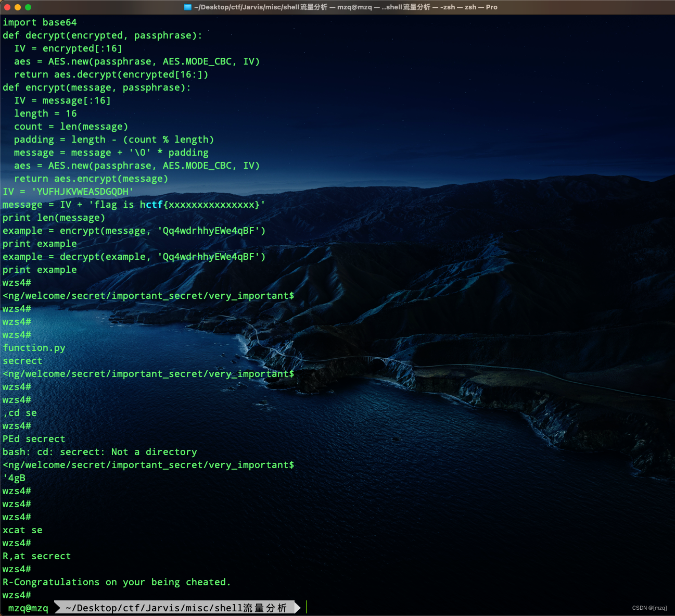Select the hctf{xxxxxxxxxxxxxxx} flag message line
Viewport: 675px width, 616px height.
(x=133, y=204)
